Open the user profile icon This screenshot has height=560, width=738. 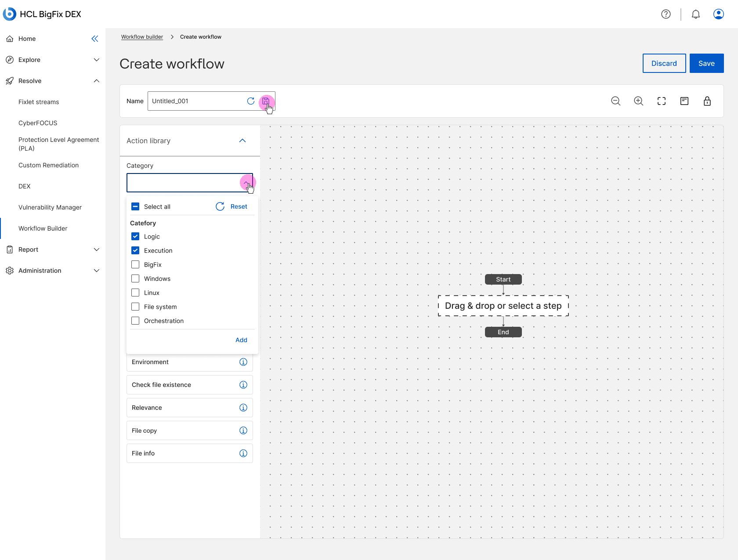tap(719, 14)
